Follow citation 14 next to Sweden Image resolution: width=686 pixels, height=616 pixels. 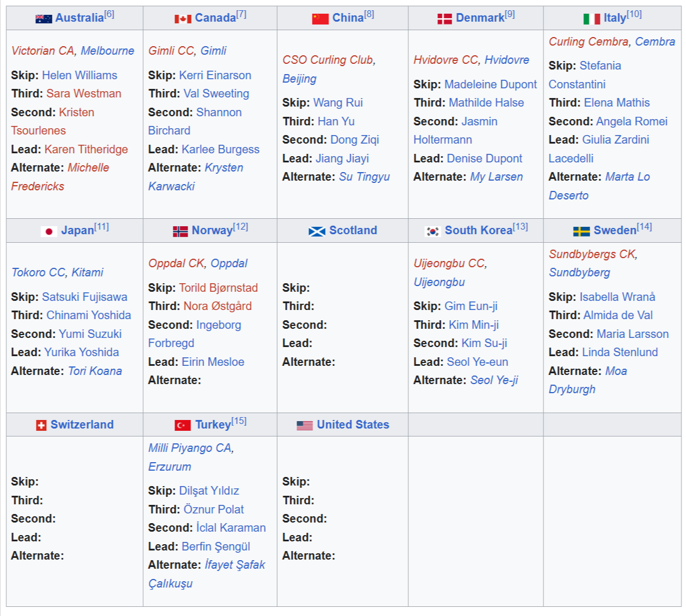coord(644,227)
